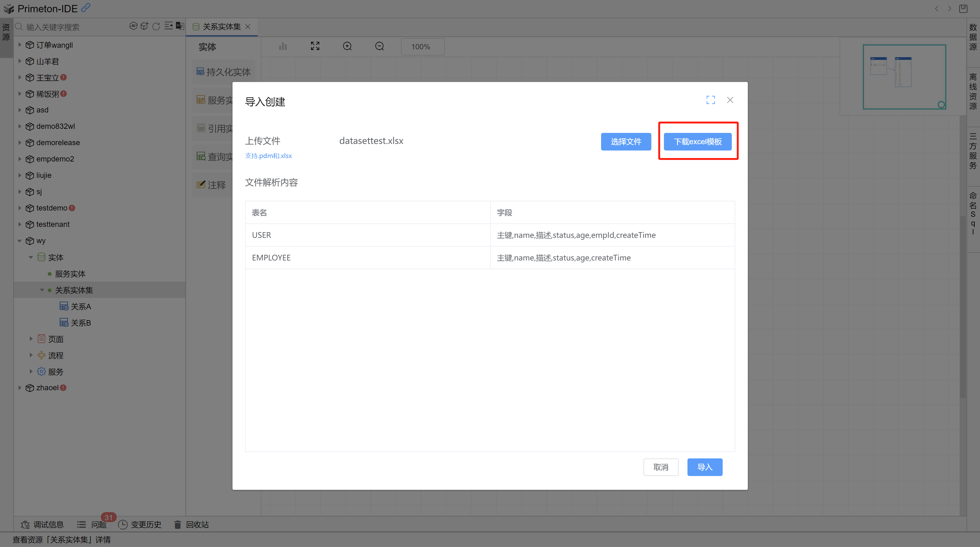This screenshot has width=980, height=547.
Task: Click the 选择文件 button
Action: [x=626, y=142]
